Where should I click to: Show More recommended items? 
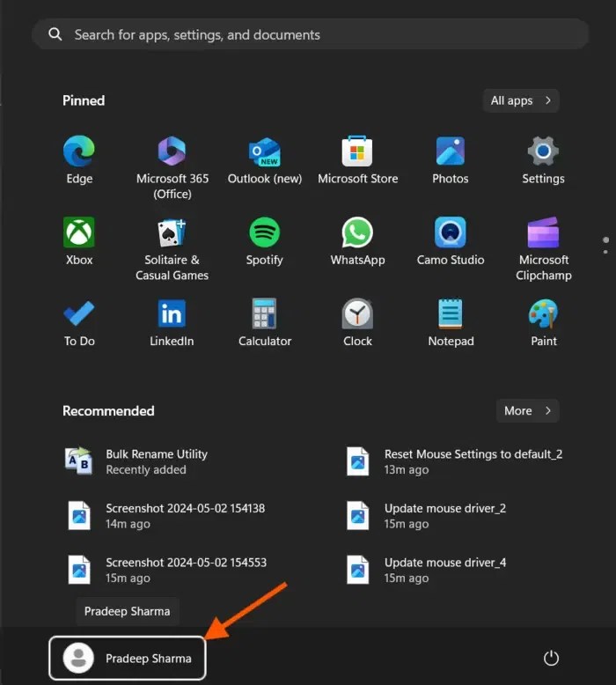tap(527, 410)
